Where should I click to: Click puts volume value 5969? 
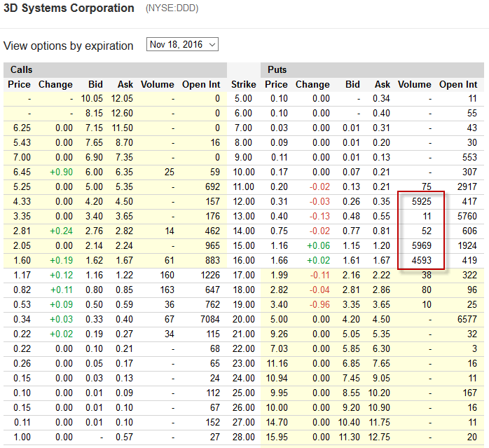pyautogui.click(x=421, y=245)
